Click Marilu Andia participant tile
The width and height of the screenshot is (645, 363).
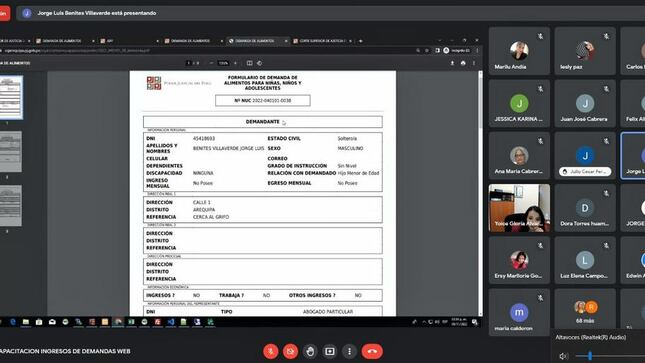pos(519,51)
